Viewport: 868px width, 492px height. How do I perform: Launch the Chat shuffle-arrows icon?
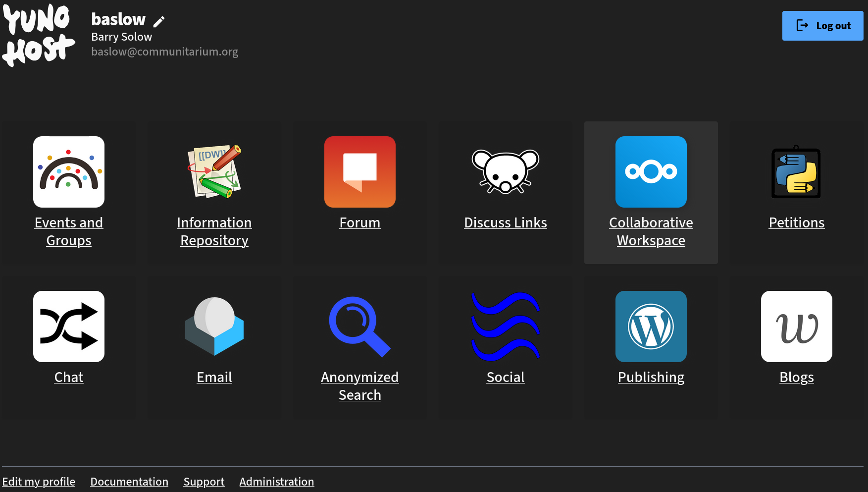point(69,327)
